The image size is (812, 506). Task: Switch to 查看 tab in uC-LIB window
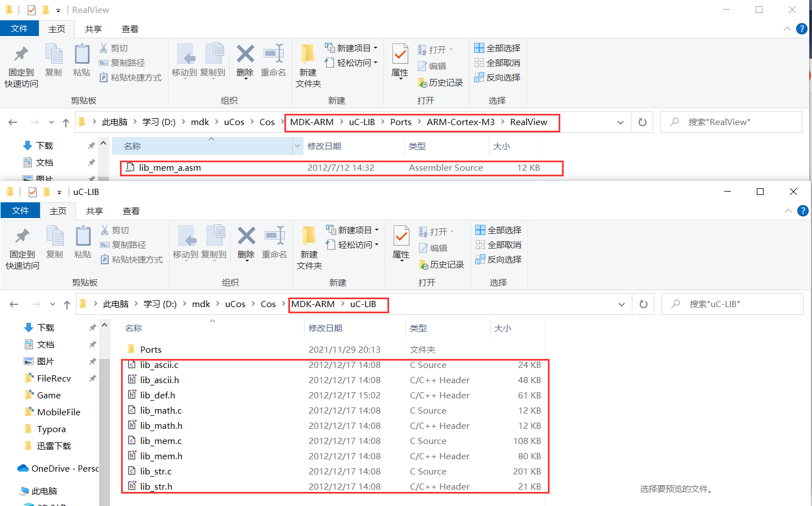coord(131,211)
